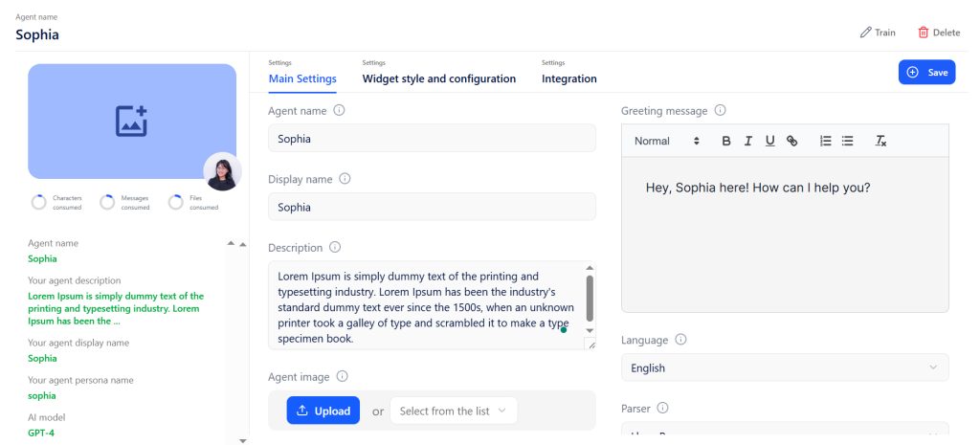Clear text formatting in greeting editor

point(880,141)
